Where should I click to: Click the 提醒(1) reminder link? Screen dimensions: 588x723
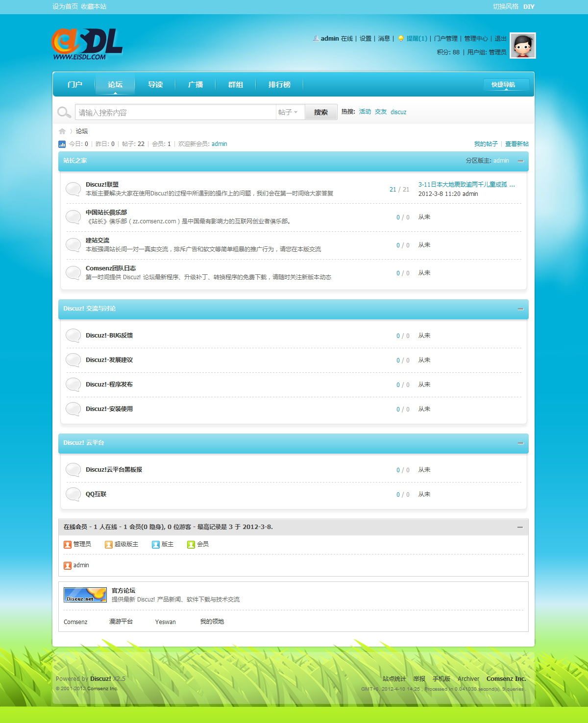click(416, 39)
